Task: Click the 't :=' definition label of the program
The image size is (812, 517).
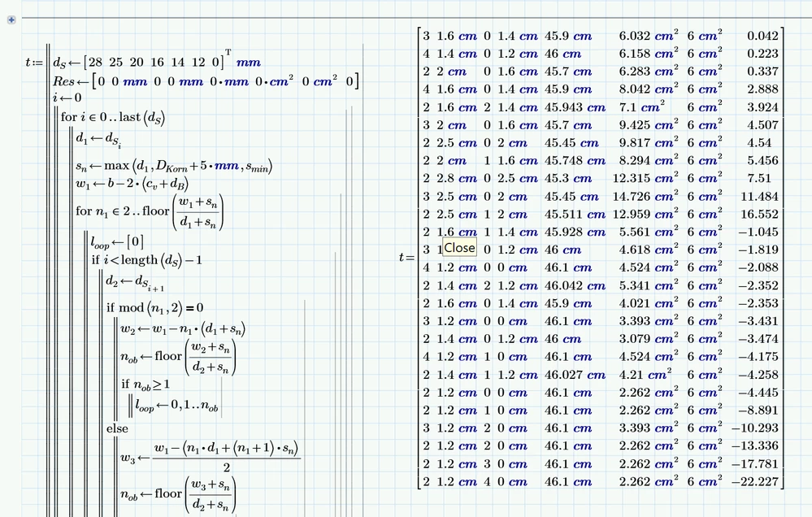Action: click(x=33, y=63)
